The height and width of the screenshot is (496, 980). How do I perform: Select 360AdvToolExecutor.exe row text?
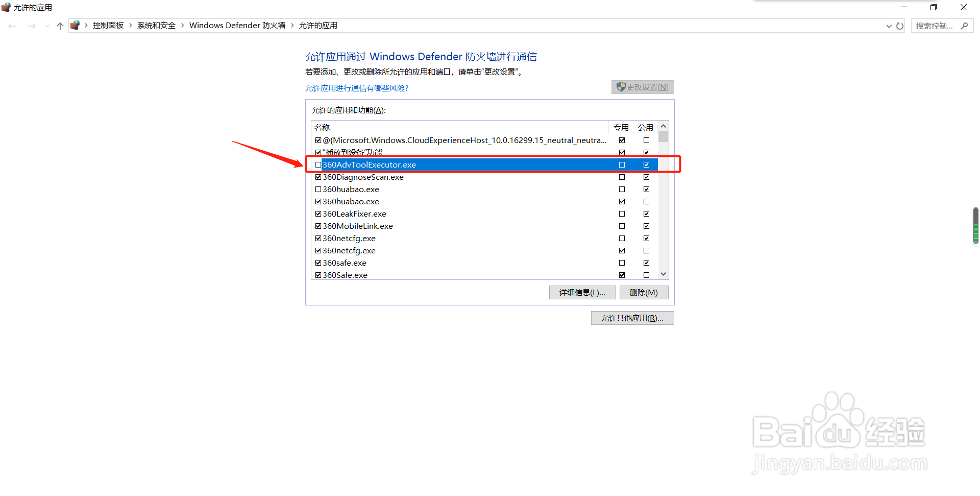369,165
